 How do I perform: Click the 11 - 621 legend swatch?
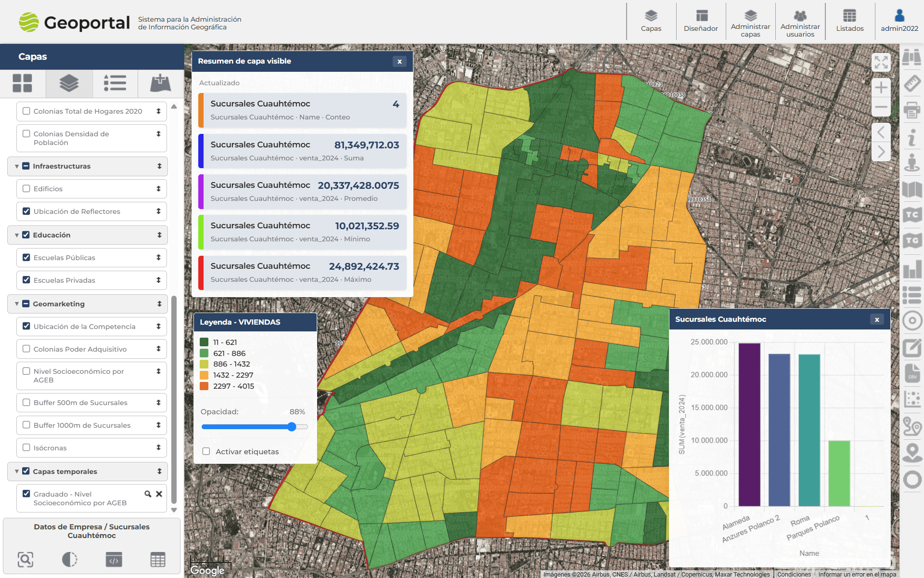pyautogui.click(x=204, y=342)
